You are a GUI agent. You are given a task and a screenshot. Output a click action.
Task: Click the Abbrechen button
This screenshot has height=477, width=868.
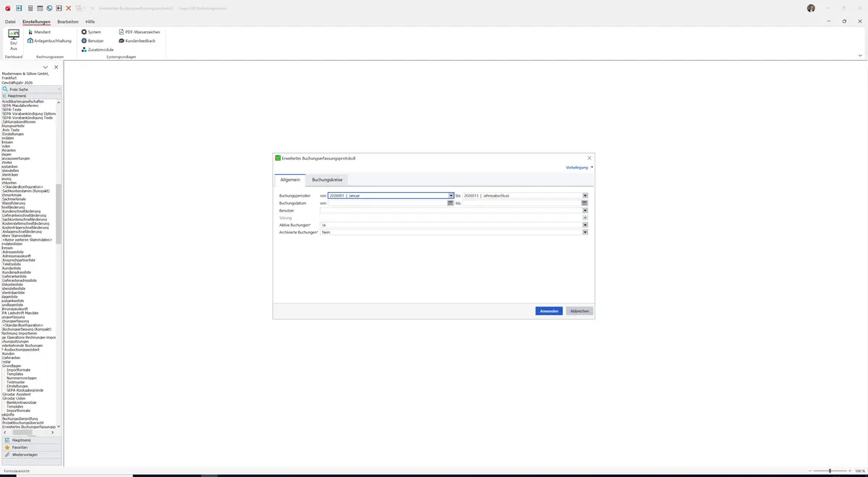pyautogui.click(x=580, y=311)
